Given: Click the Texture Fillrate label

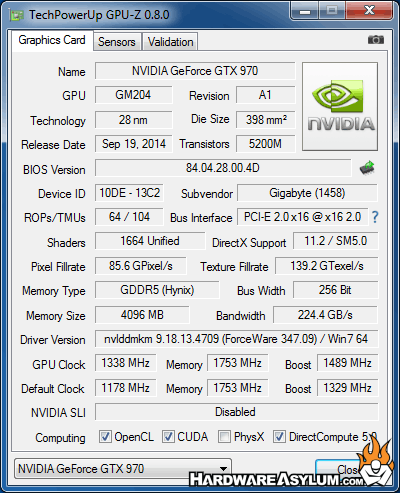Looking at the screenshot, I should pos(234,267).
